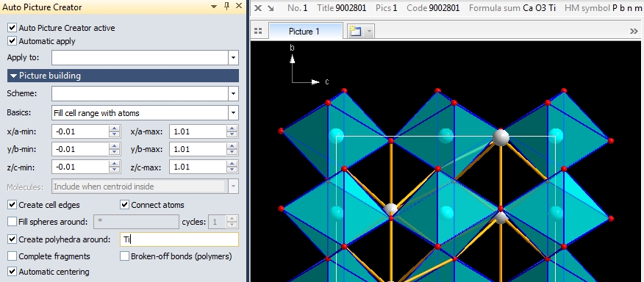Click the Formula sum Ca O3 Ti text
This screenshot has width=644, height=282.
pyautogui.click(x=512, y=8)
